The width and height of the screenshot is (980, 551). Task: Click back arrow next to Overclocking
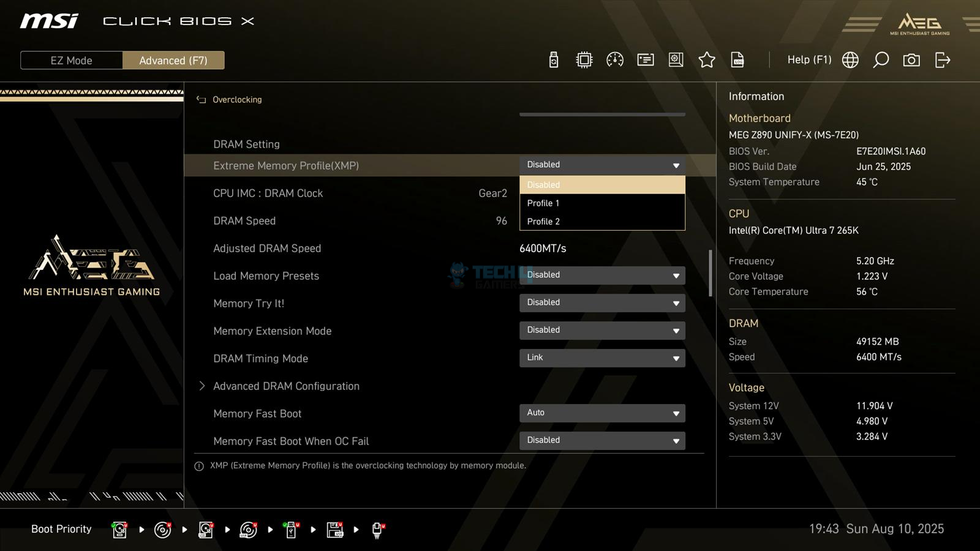(x=201, y=99)
